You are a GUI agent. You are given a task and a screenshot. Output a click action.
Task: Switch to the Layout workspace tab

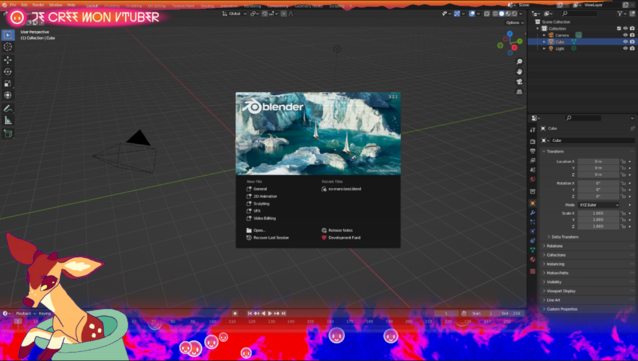click(92, 6)
